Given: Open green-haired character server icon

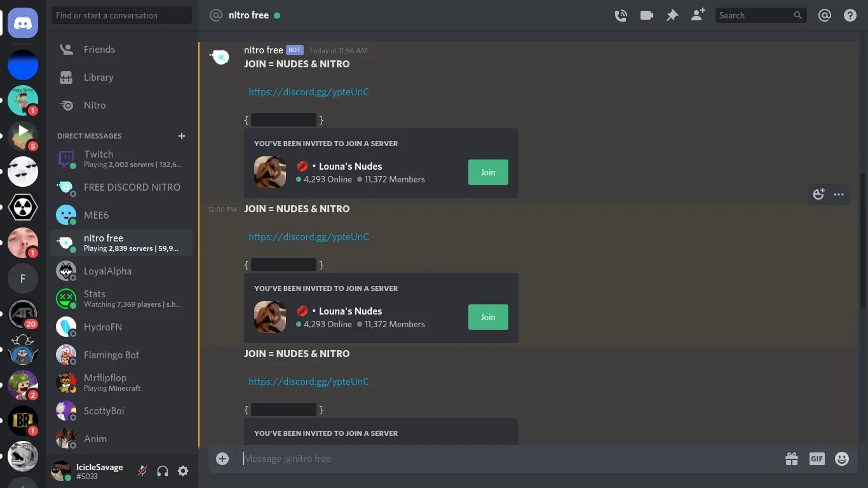Looking at the screenshot, I should point(23,385).
